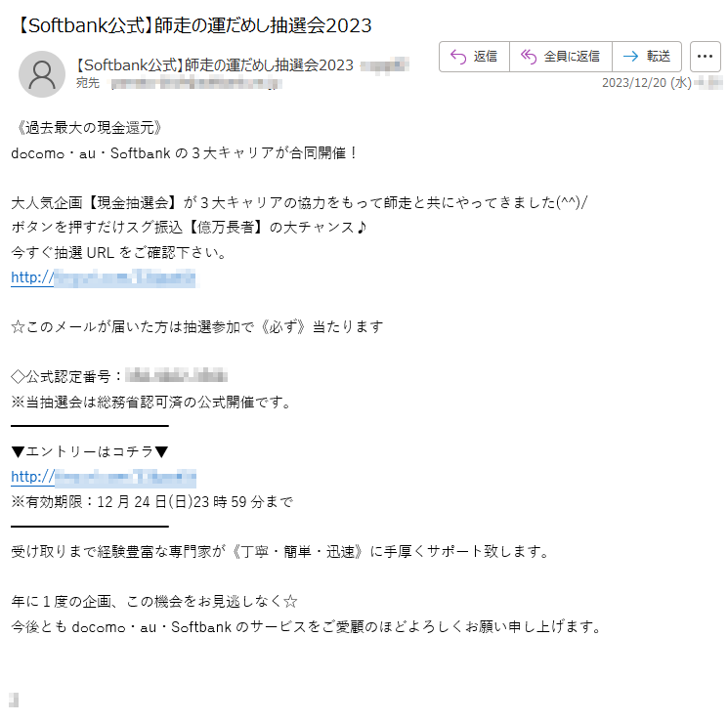This screenshot has width=728, height=722.
Task: Open the http:// link below エントリーはコチラ
Action: [104, 478]
